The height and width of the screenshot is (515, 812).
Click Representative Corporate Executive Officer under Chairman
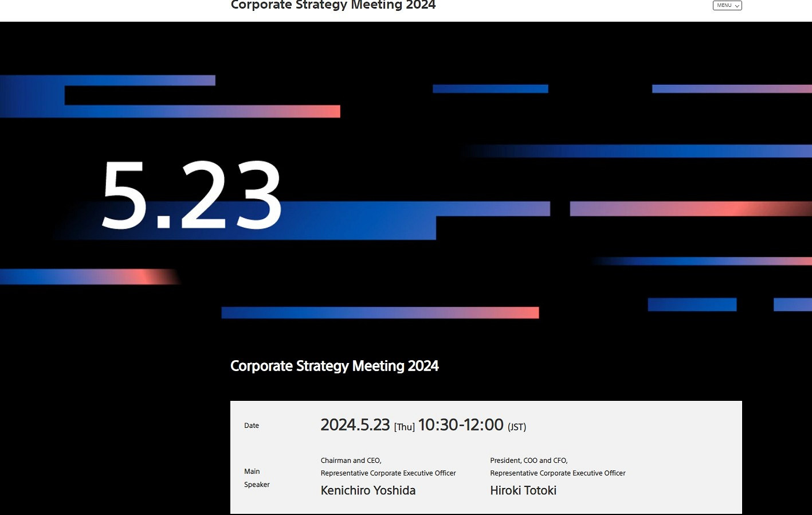[x=388, y=473]
